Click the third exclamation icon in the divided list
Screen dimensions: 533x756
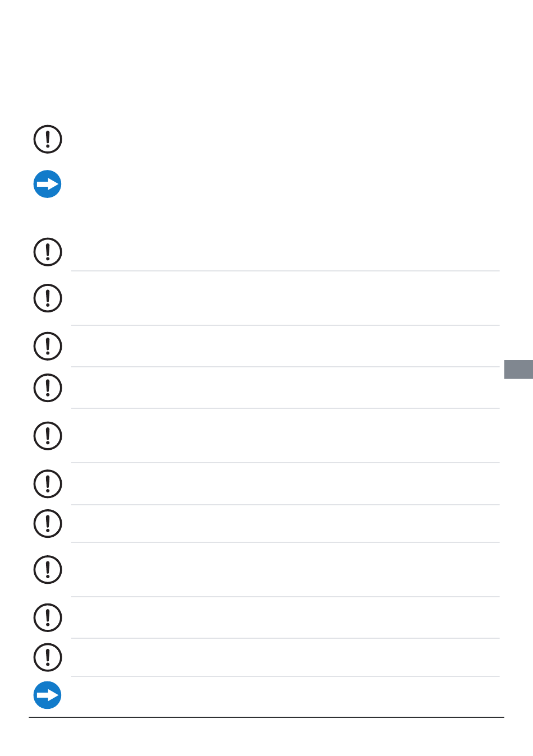48,346
